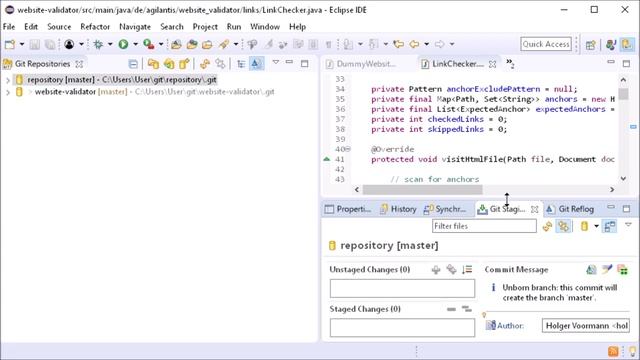Image resolution: width=640 pixels, height=360 pixels.
Task: Open the Debug dropdown arrow
Action: 110,44
